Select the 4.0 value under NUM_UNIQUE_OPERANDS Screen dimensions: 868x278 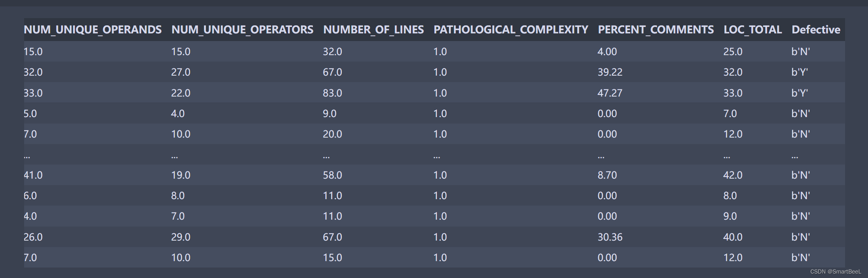point(30,216)
